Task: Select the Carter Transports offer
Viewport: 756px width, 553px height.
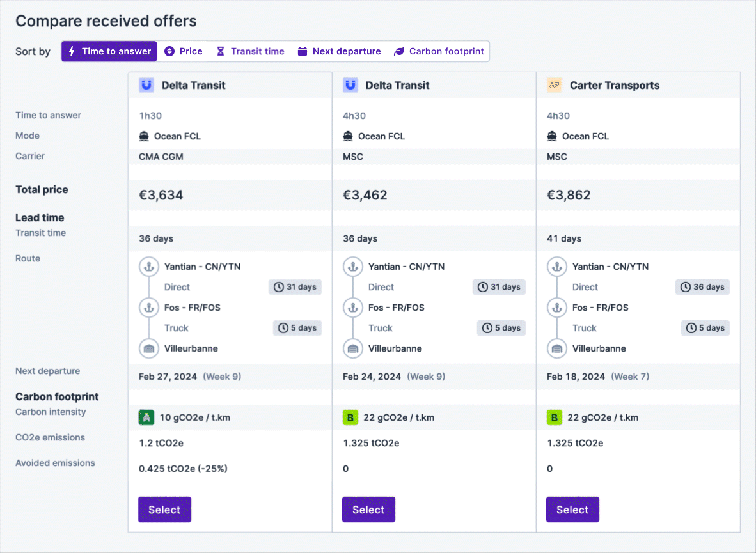Action: click(572, 510)
